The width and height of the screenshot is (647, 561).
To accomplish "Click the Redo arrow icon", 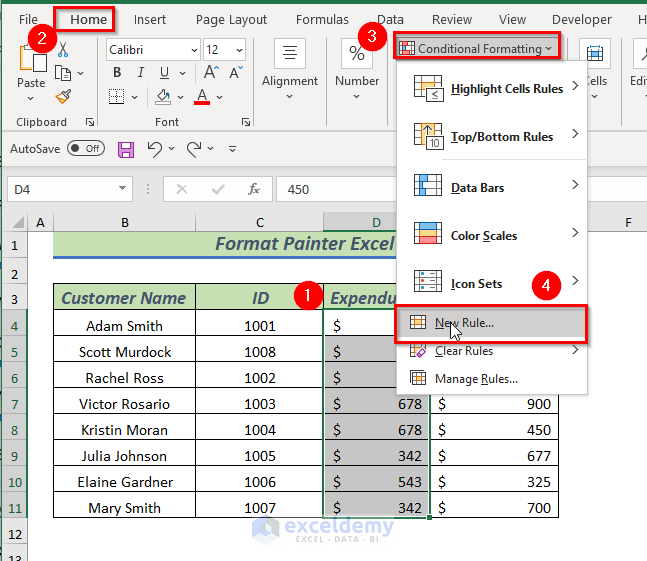I will pyautogui.click(x=195, y=149).
